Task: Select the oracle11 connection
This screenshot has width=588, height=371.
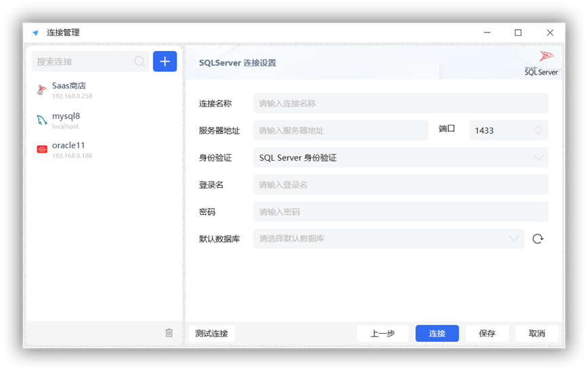Action: (104, 150)
